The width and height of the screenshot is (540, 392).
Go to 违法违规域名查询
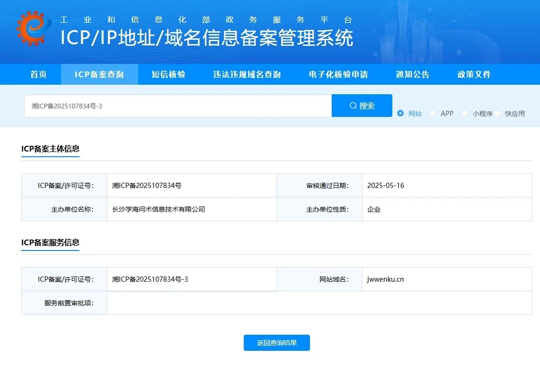point(247,74)
